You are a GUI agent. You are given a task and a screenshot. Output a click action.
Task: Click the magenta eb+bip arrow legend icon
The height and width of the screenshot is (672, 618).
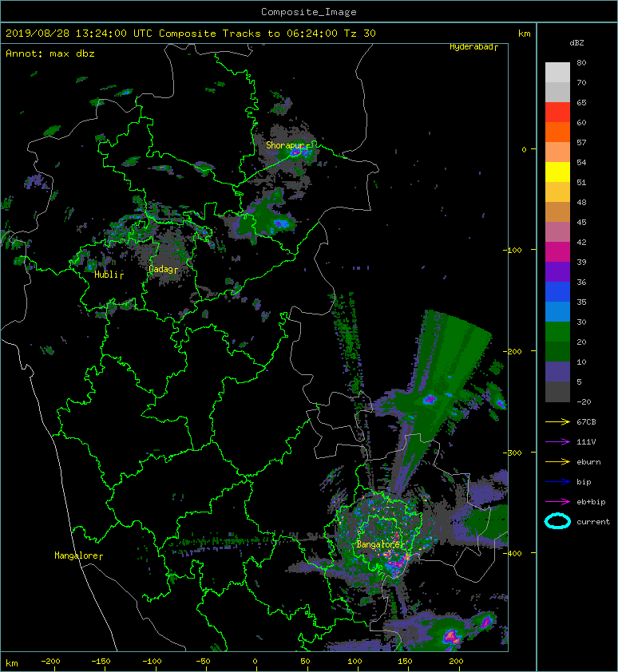click(x=557, y=502)
